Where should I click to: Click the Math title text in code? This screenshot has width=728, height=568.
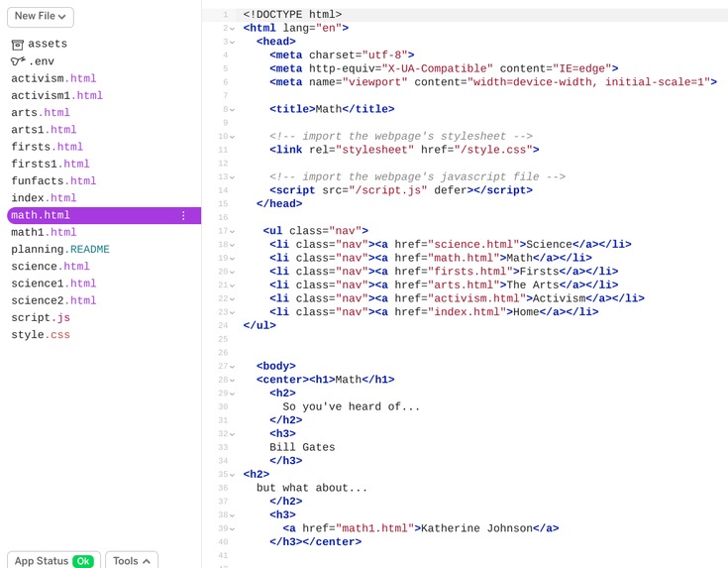pyautogui.click(x=328, y=109)
